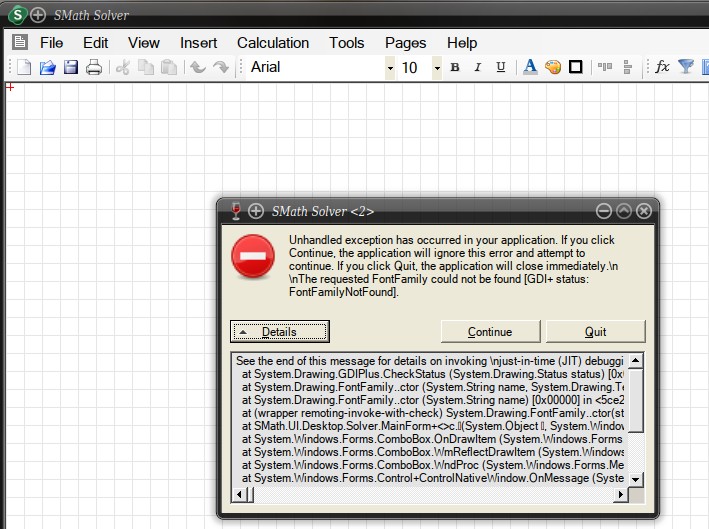Click the border rectangle icon
The height and width of the screenshot is (529, 709).
tap(576, 67)
